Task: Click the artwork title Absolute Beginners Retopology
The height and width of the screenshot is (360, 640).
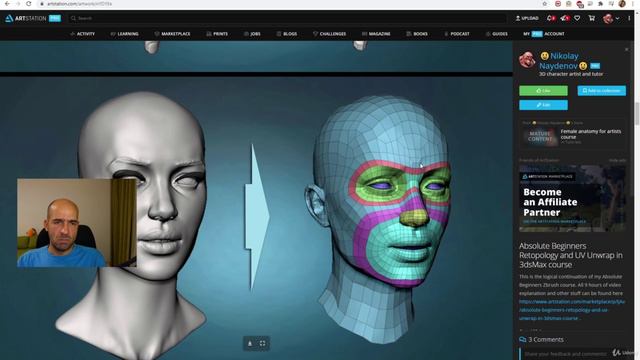Action: coord(571,255)
